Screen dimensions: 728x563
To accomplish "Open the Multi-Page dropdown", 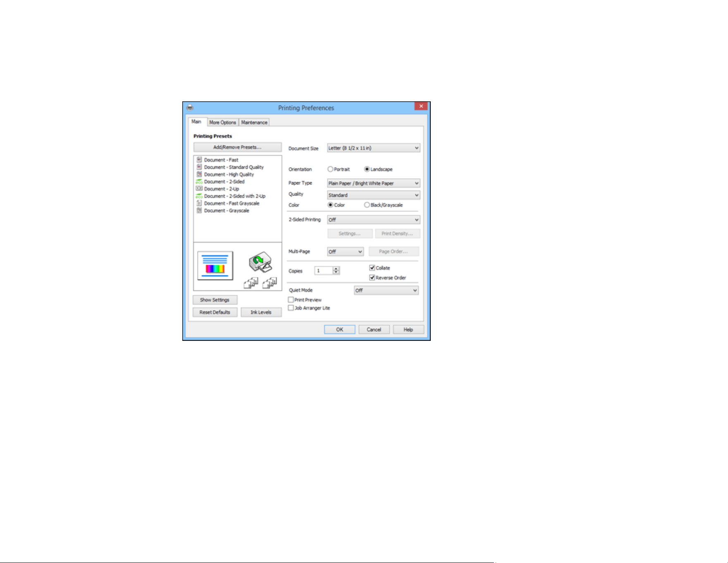I will pyautogui.click(x=345, y=252).
